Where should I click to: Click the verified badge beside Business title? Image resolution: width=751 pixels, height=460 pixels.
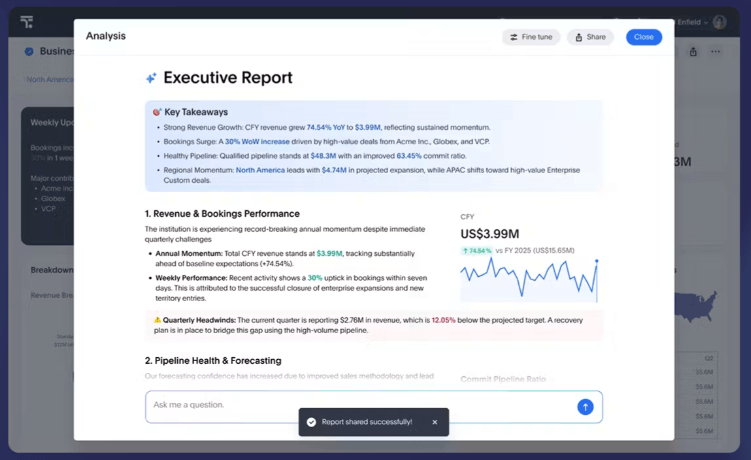coord(29,51)
